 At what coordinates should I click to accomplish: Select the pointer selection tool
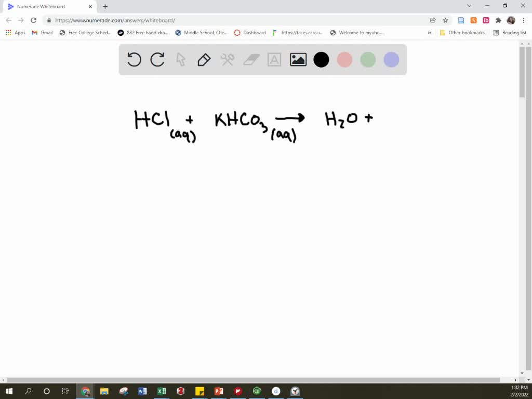[x=180, y=59]
